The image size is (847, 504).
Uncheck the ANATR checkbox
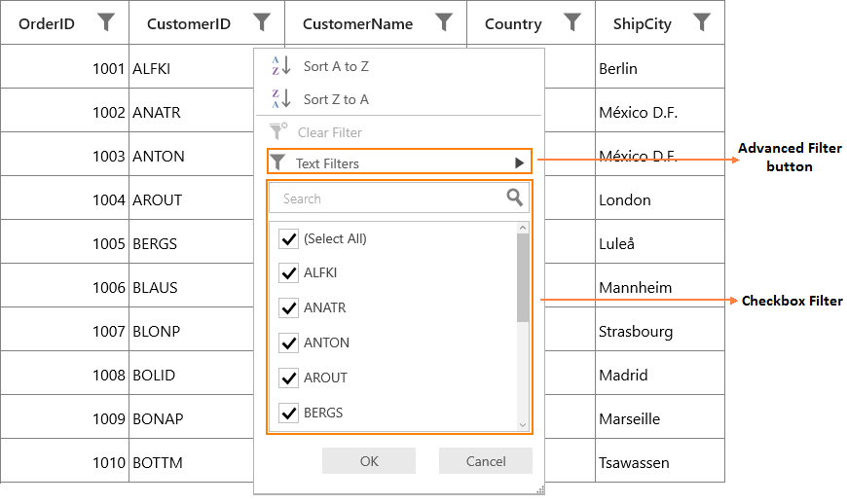[289, 308]
